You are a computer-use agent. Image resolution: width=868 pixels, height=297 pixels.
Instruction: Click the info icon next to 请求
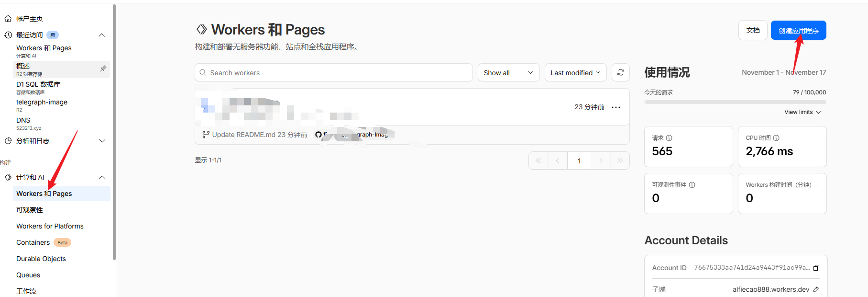click(x=669, y=138)
